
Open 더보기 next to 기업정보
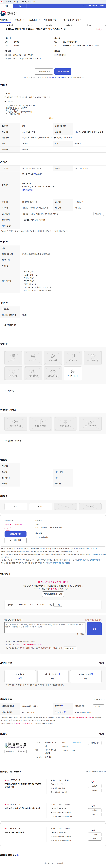tap(102, 734)
